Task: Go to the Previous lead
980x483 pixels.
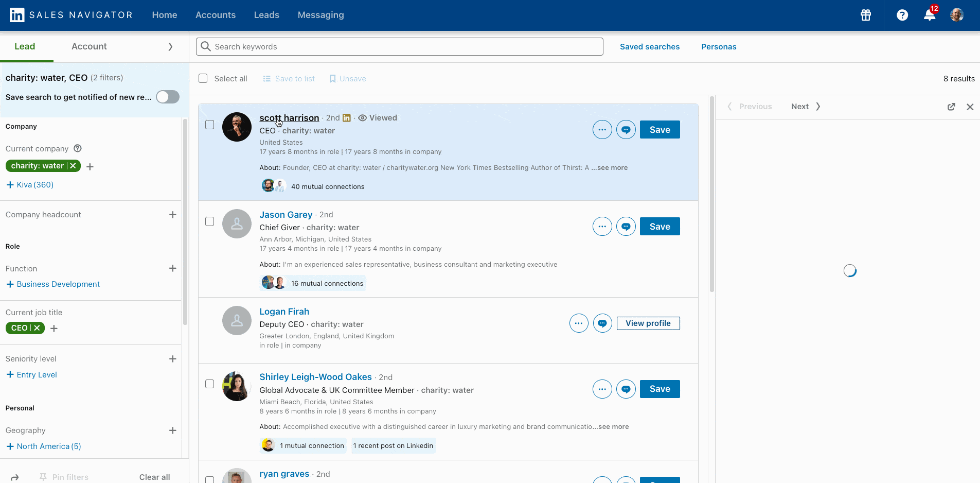Action: tap(750, 107)
